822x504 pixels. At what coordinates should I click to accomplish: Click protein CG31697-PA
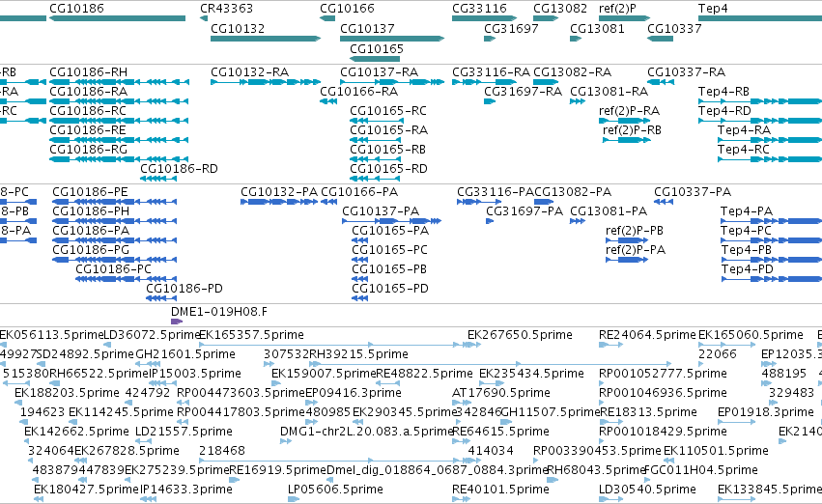tap(490, 221)
